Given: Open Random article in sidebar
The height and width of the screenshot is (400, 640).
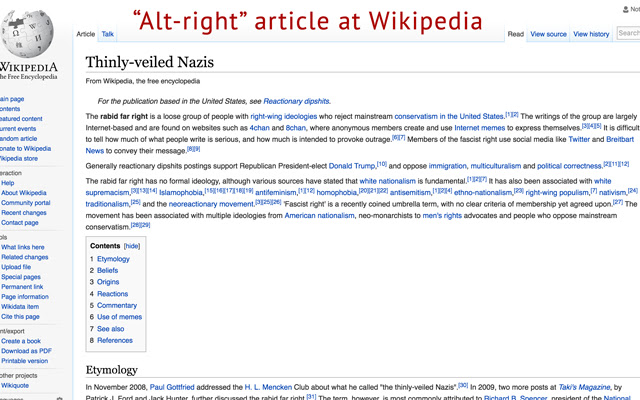Looking at the screenshot, I should click(18, 138).
